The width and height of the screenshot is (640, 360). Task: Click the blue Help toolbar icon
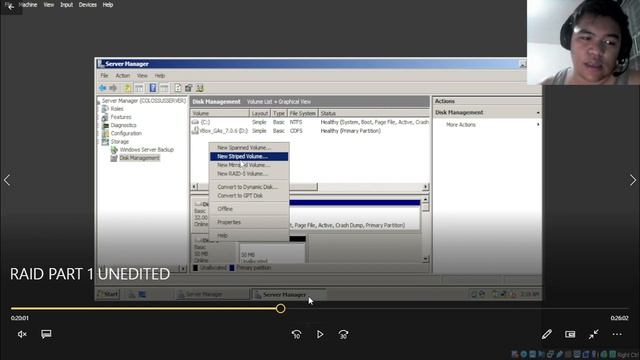pyautogui.click(x=153, y=88)
